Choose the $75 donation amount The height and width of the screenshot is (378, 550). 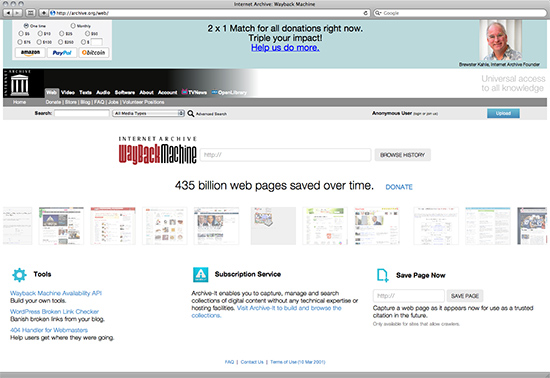coord(20,42)
